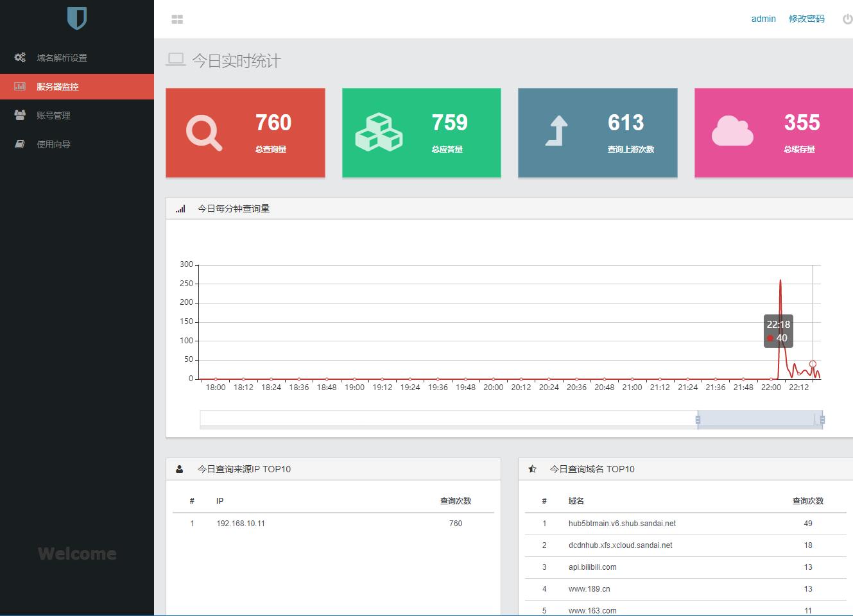Click the cloud icon on the 总缓存量 card
This screenshot has height=616, width=853.
(x=732, y=132)
